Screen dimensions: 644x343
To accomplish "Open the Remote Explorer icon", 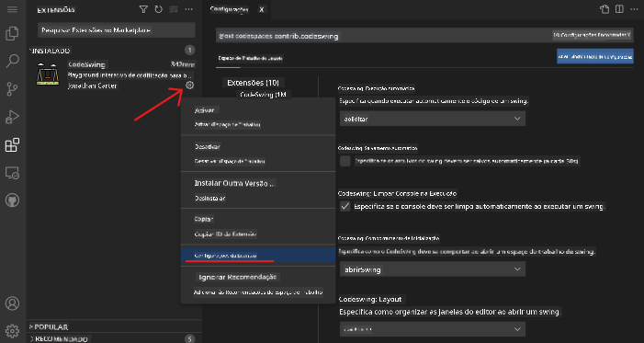I will pos(12,173).
